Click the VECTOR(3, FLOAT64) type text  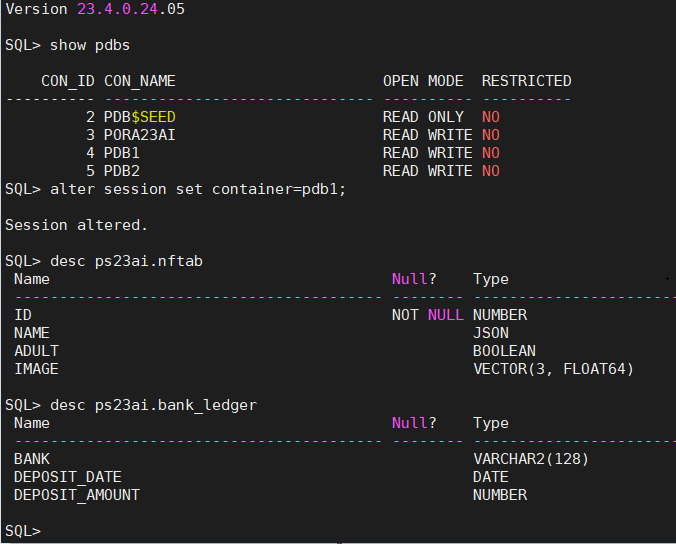click(x=553, y=369)
